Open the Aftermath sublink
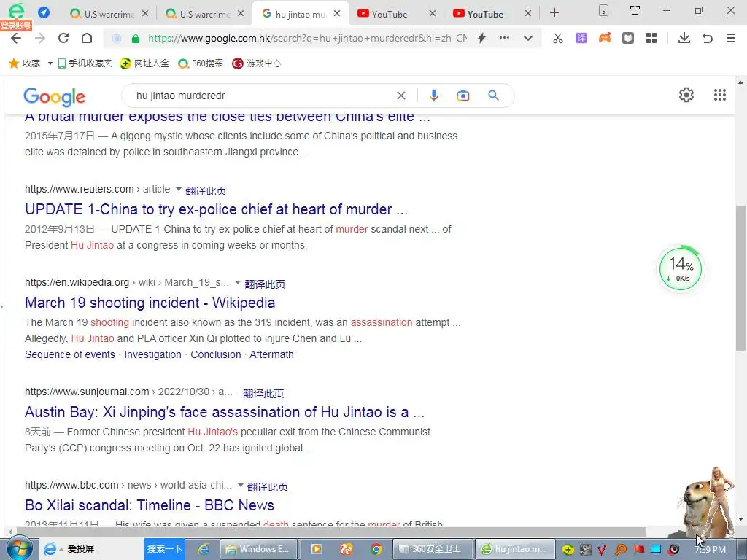747x560 pixels. click(271, 355)
